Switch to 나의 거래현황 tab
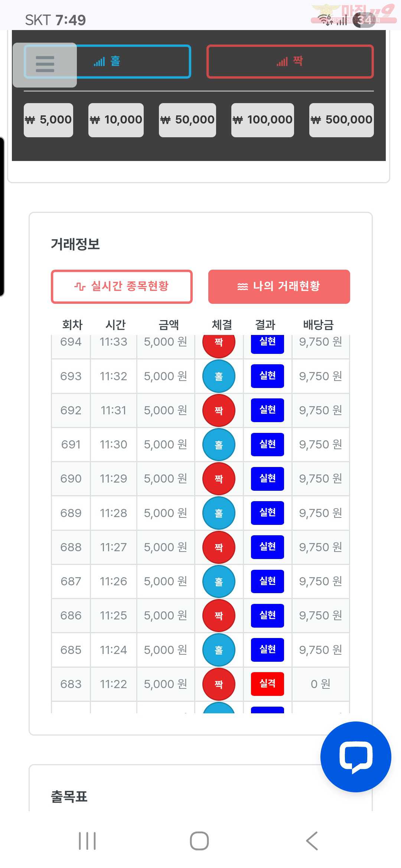 point(279,286)
